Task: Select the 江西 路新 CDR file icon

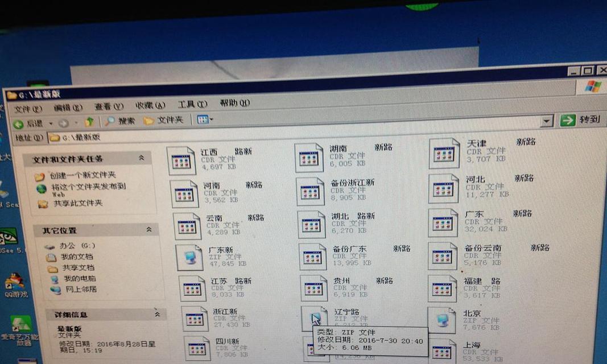Action: [x=181, y=160]
